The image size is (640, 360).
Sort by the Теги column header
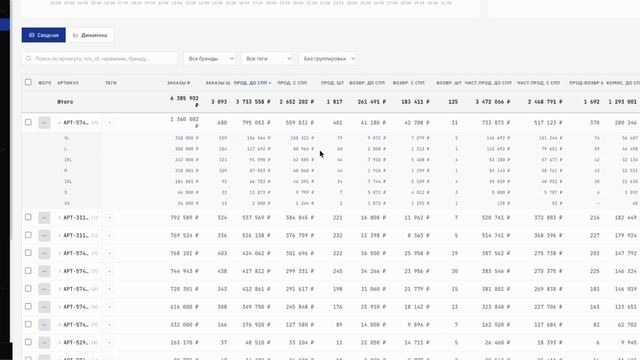coord(111,83)
